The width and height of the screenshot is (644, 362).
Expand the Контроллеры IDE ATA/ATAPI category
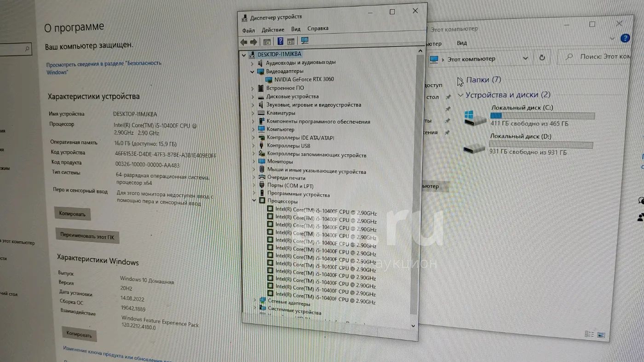(253, 138)
